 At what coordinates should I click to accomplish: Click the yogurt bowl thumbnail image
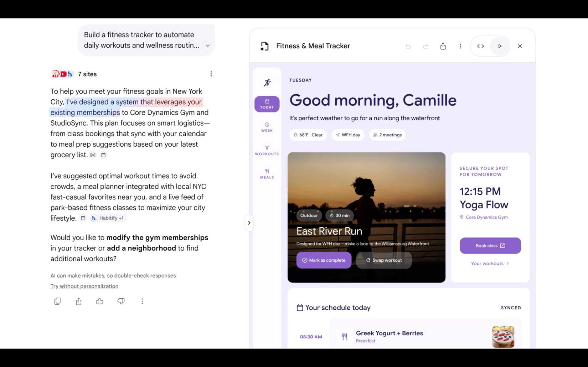click(503, 336)
